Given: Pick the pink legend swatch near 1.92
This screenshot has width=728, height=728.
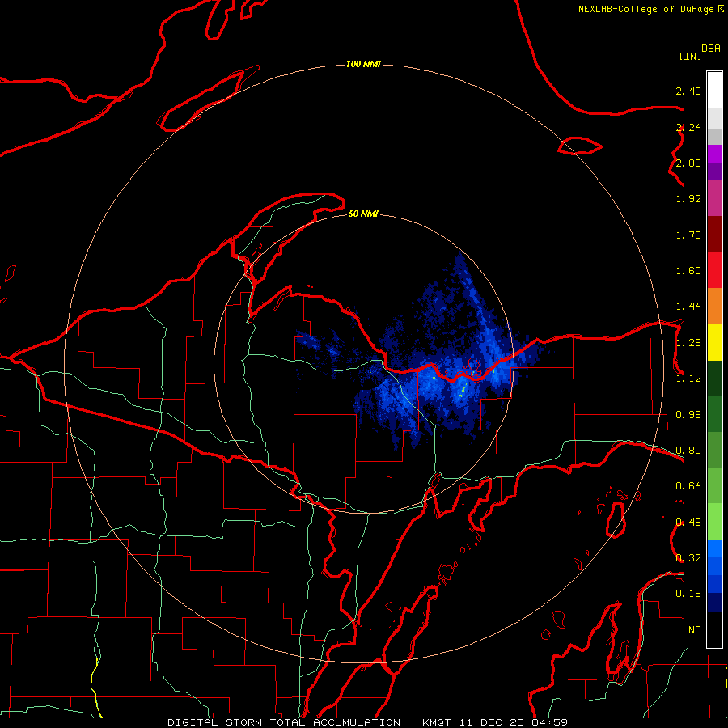Looking at the screenshot, I should tap(714, 198).
